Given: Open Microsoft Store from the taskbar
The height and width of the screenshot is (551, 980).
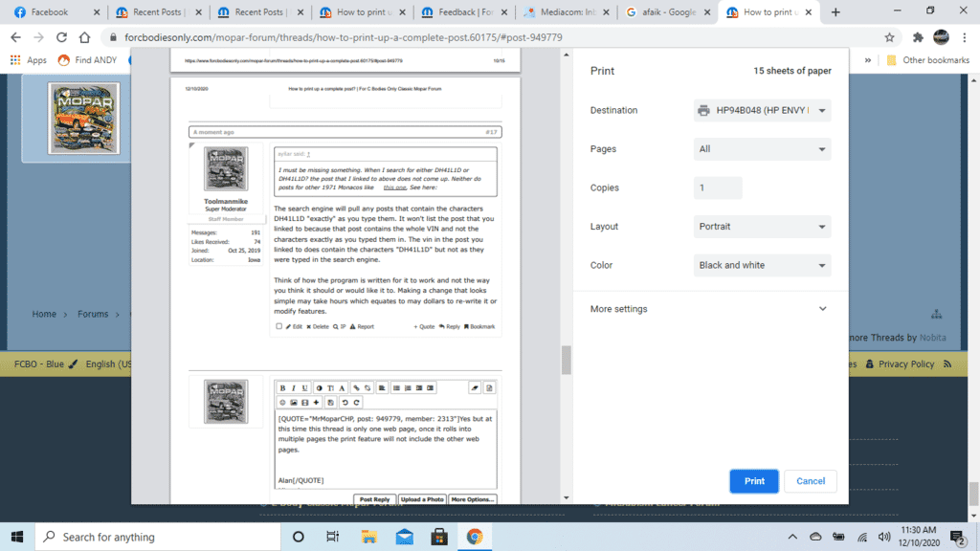Looking at the screenshot, I should pos(439,537).
